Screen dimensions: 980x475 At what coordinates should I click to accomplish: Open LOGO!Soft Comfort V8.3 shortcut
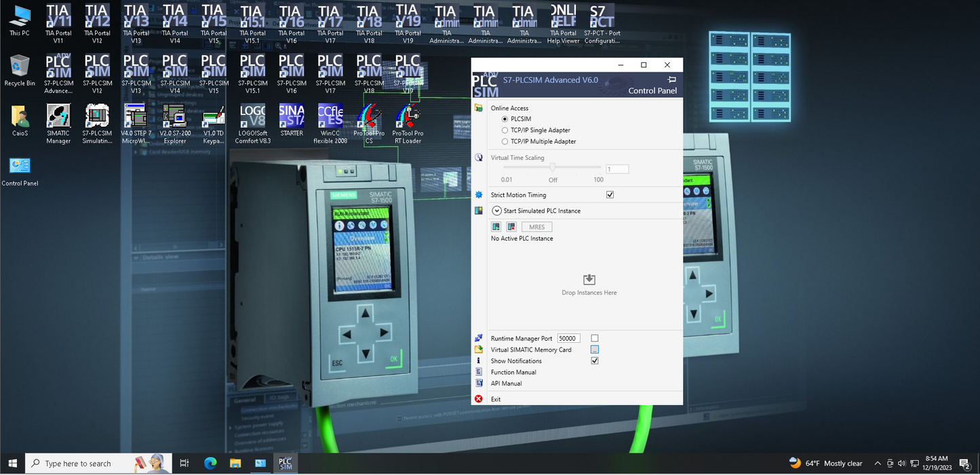[x=252, y=123]
